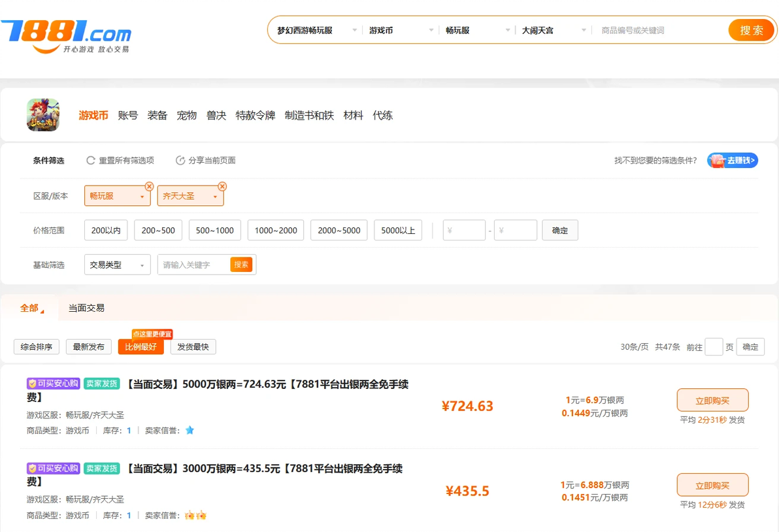Click the 7881.com logo
The image size is (779, 532).
pyautogui.click(x=66, y=36)
